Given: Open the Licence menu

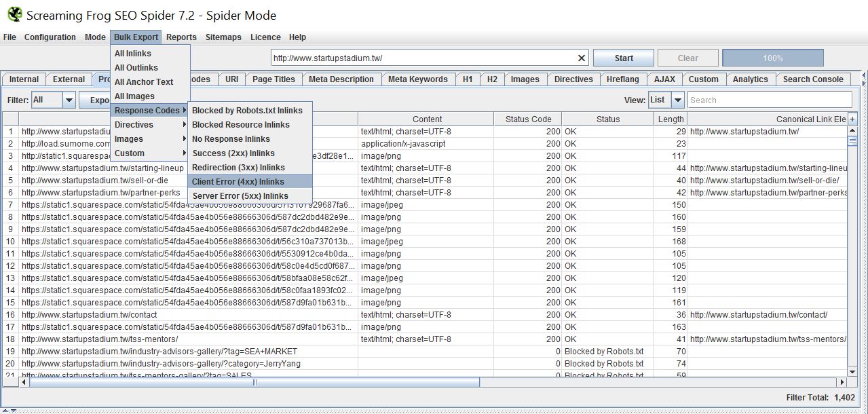Looking at the screenshot, I should [265, 37].
